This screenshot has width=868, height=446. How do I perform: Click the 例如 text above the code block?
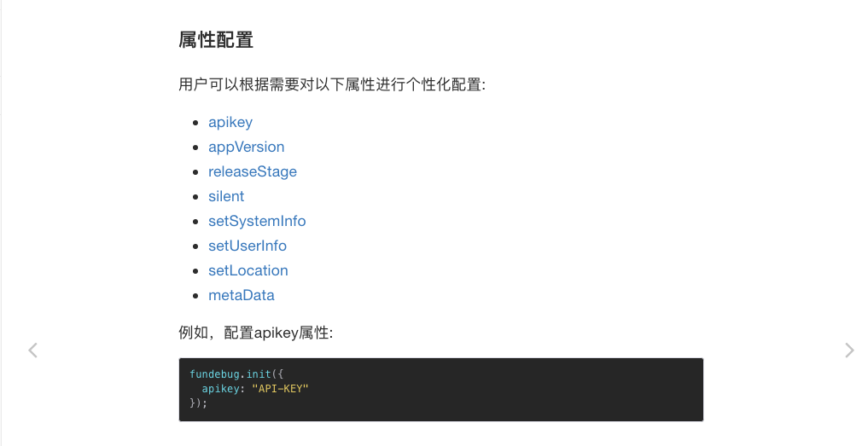click(x=195, y=333)
